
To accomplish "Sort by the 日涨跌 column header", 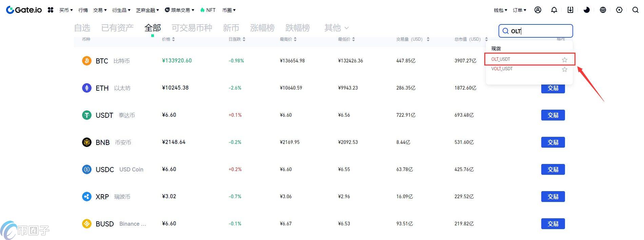I will (237, 39).
